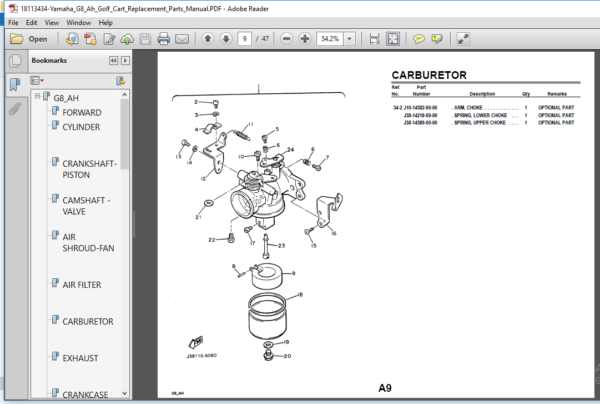600x404 pixels.
Task: Click the Adobe Reader title bar icon
Action: (13, 8)
